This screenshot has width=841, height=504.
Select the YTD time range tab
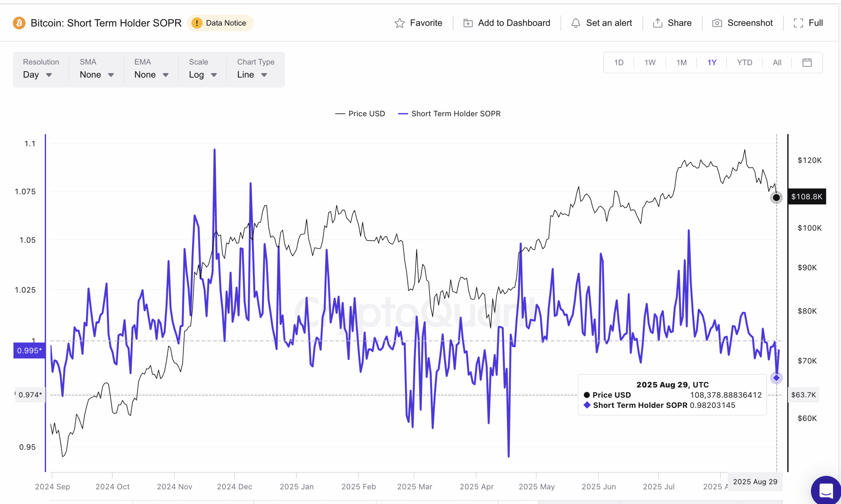(744, 62)
